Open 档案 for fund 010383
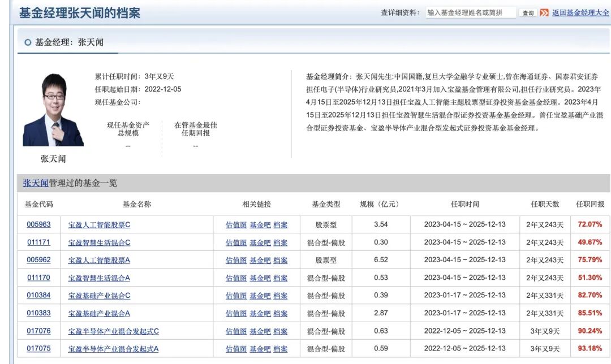This screenshot has height=364, width=611. point(281,313)
